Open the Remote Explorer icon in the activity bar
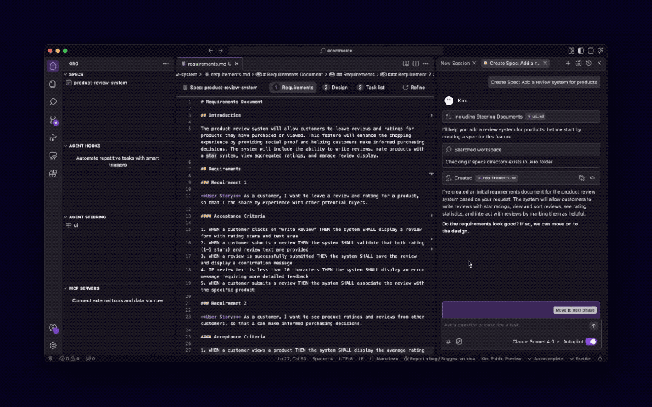 53,155
